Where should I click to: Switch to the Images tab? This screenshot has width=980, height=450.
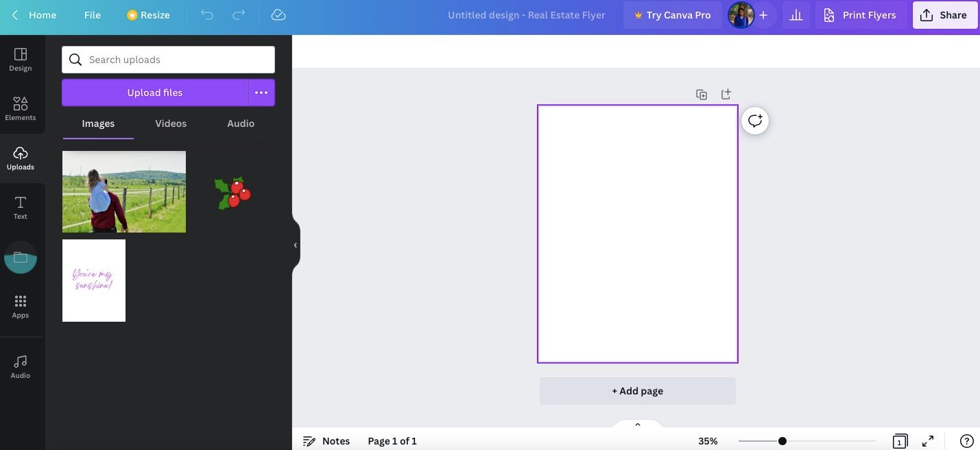pyautogui.click(x=98, y=123)
